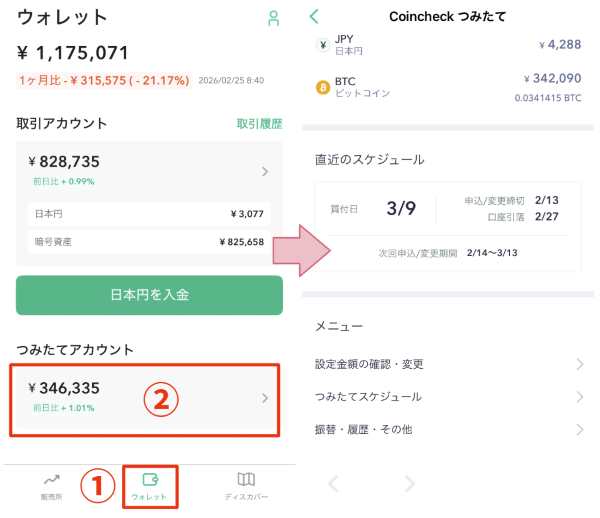This screenshot has height=518, width=600.
Task: Open the 販売所 chart tab
Action: [x=51, y=485]
